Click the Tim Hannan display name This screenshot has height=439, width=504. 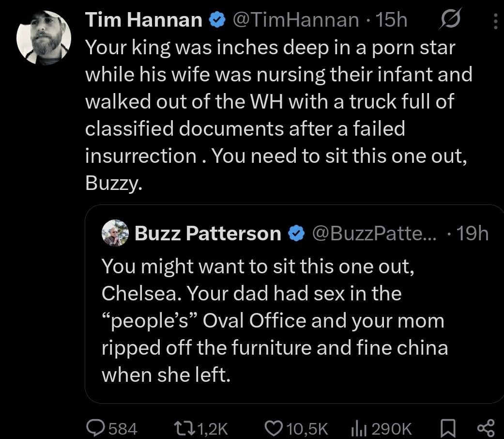pyautogui.click(x=144, y=20)
